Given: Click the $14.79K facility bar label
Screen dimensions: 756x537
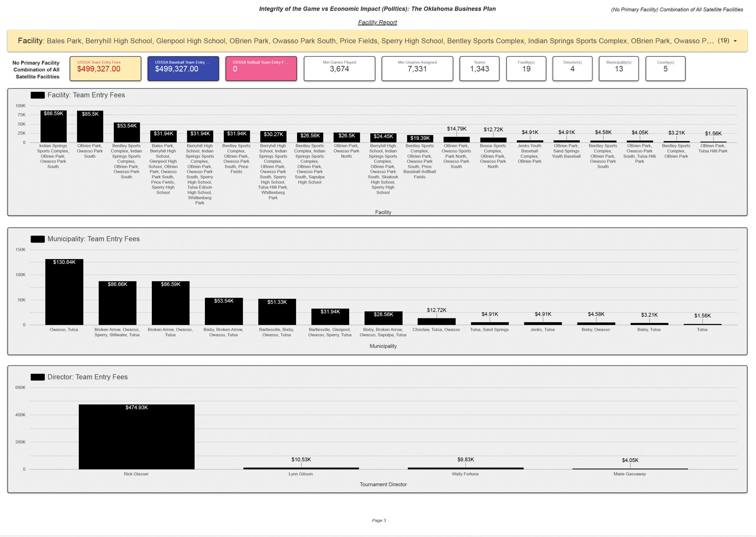Looking at the screenshot, I should [x=457, y=129].
